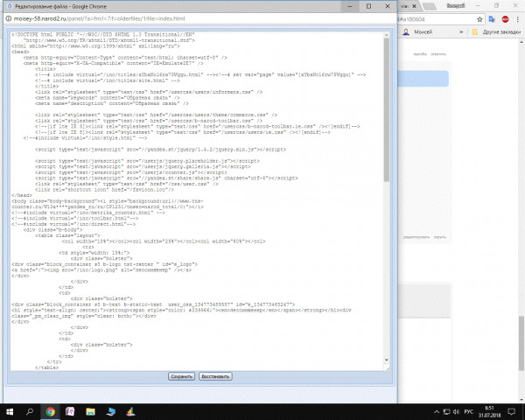Expand hidden bookmarks chevron

point(461,32)
